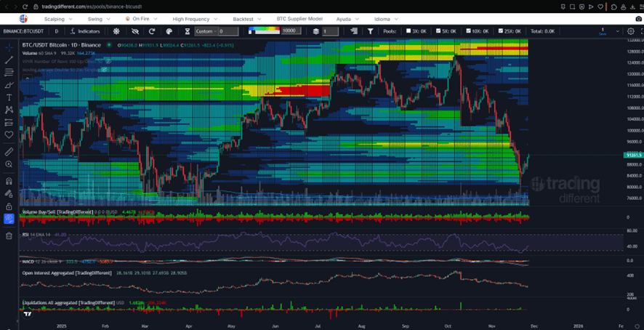Screen dimensions: 644x330
Task: Toggle visibility of VPVR indicator
Action: pos(108,61)
